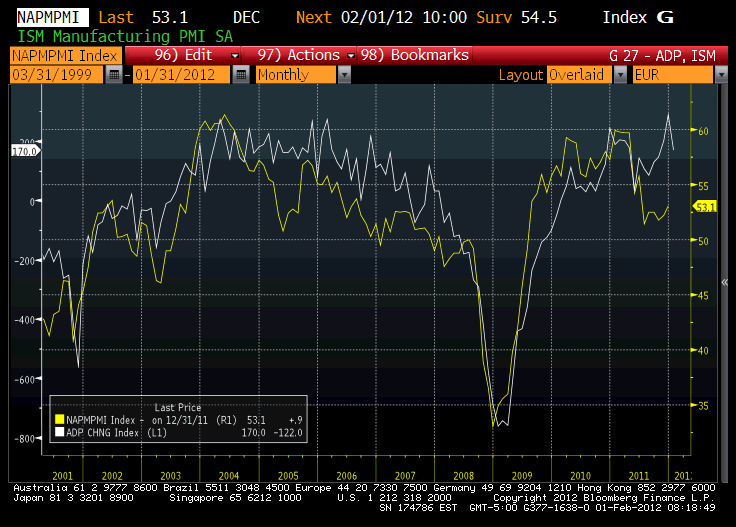
Task: Click the NAPMPMI Index legend row
Action: pyautogui.click(x=178, y=420)
